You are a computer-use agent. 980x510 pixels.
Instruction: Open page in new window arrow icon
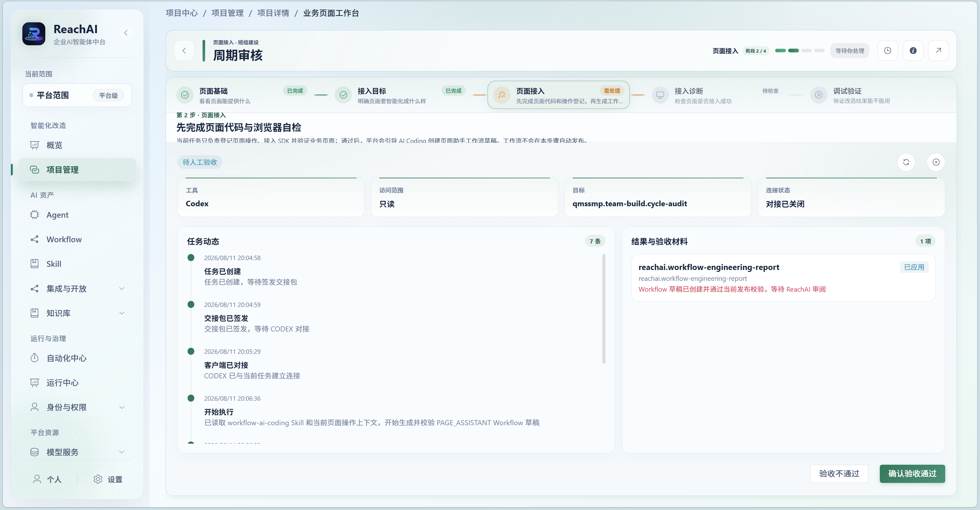pyautogui.click(x=939, y=51)
